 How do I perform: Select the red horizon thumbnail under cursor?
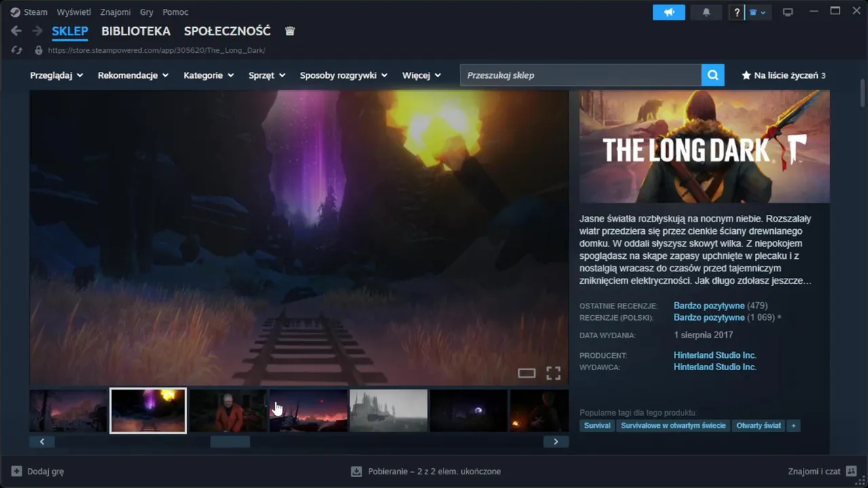(309, 410)
